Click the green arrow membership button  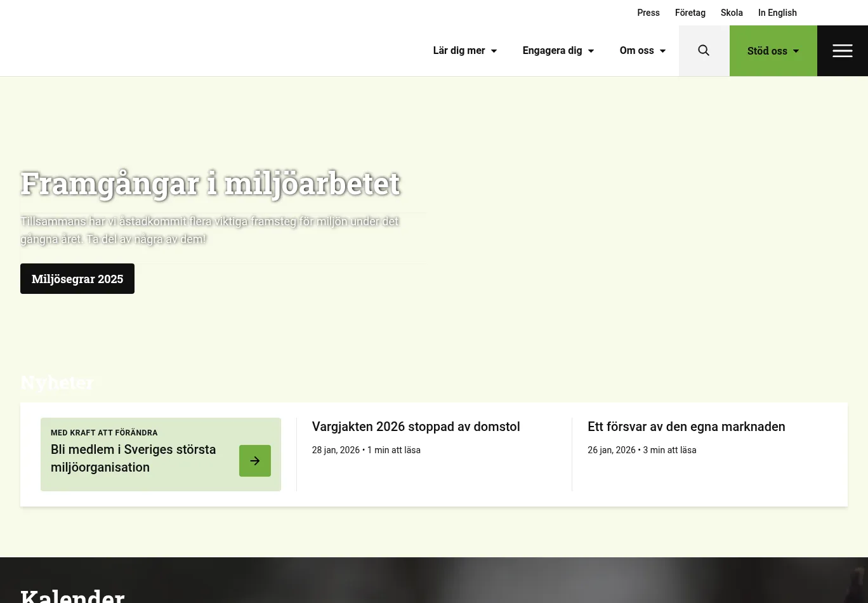[x=255, y=461]
